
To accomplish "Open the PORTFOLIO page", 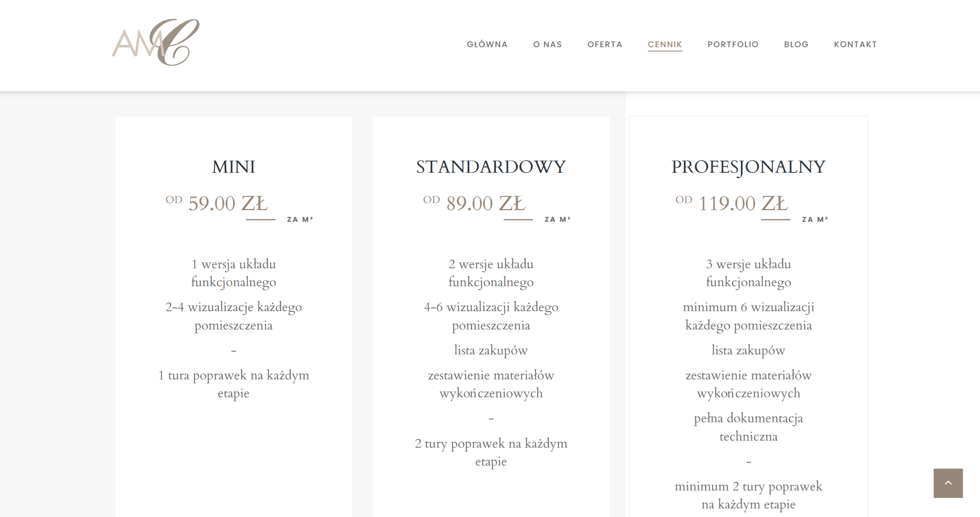I will (x=733, y=44).
